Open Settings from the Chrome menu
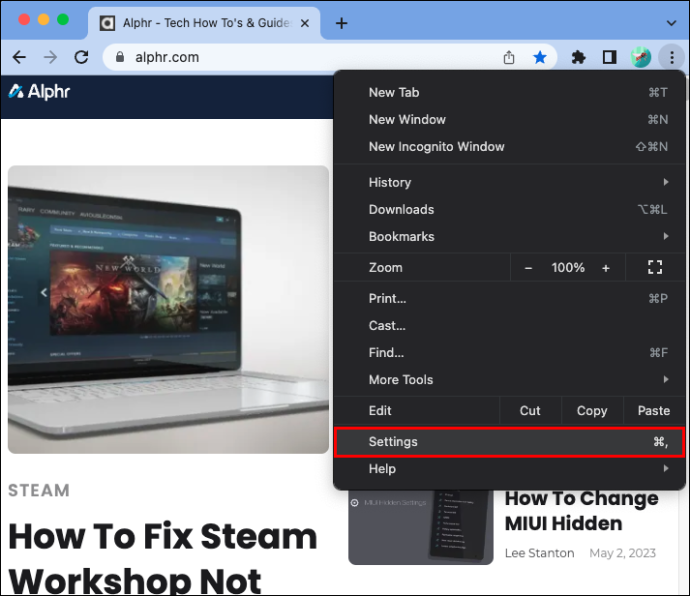 click(509, 442)
